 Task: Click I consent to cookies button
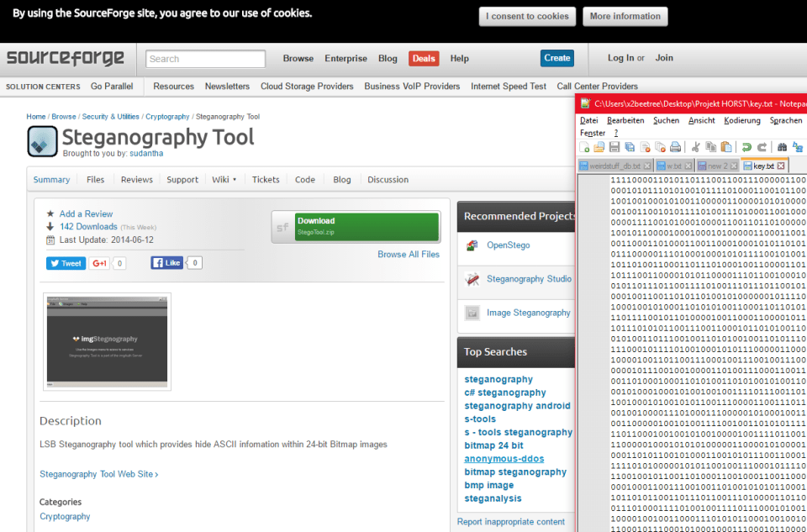[528, 17]
